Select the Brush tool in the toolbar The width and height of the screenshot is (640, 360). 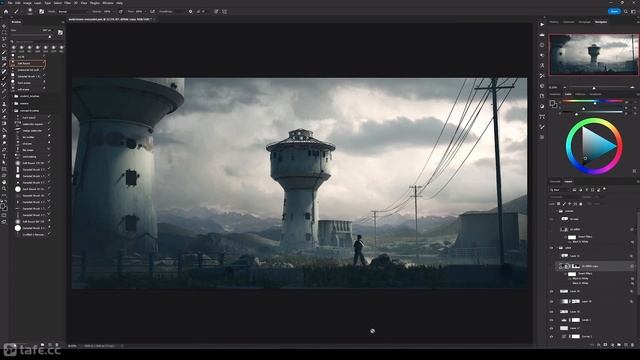tap(4, 78)
